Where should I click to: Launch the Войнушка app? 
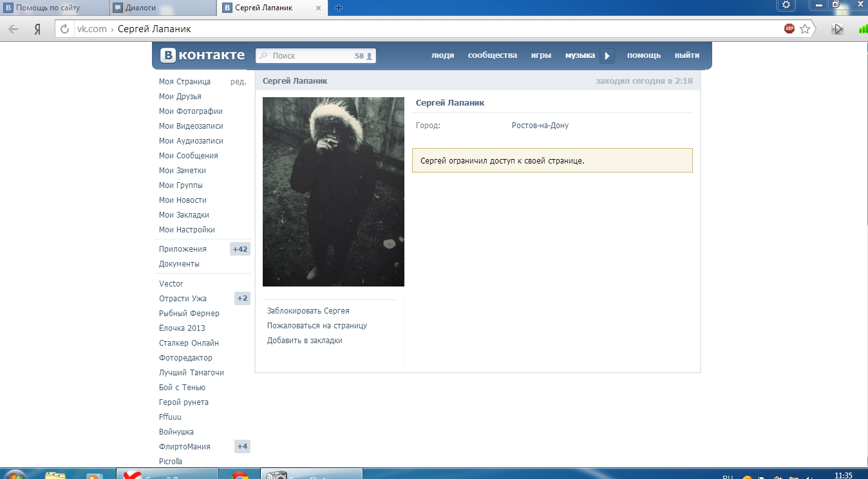point(176,432)
